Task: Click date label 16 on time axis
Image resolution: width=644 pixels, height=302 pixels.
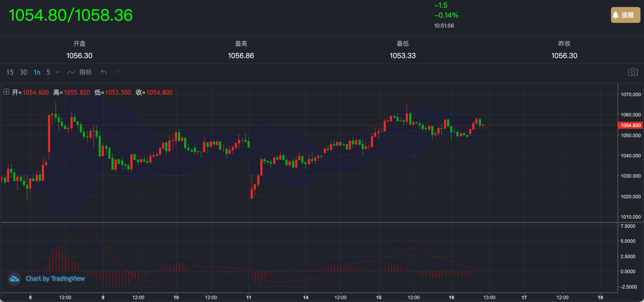Action: (451, 297)
